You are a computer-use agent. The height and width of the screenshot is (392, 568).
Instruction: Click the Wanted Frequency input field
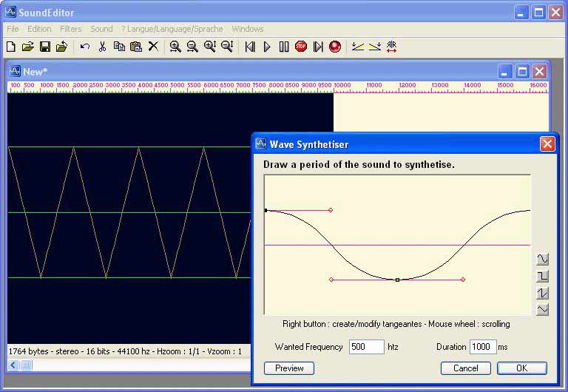click(366, 347)
